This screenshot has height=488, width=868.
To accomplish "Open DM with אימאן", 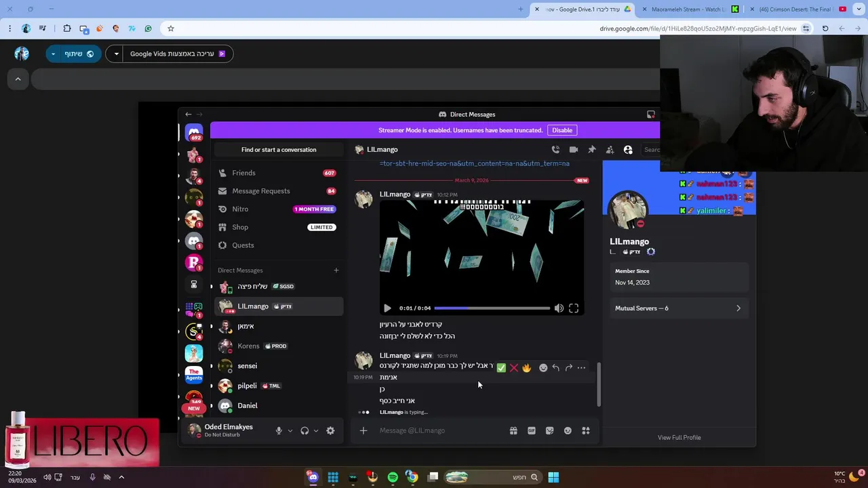I will (x=279, y=326).
